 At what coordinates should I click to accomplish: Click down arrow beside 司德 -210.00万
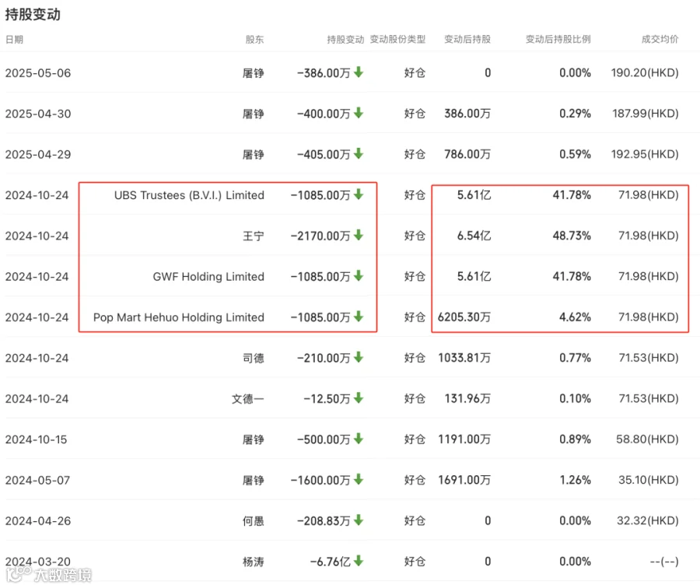[x=359, y=357]
